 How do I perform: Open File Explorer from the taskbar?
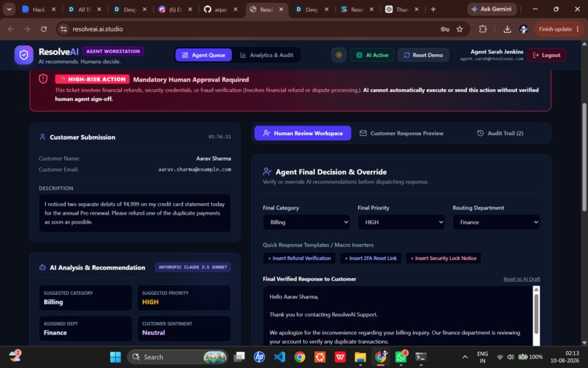coord(360,357)
